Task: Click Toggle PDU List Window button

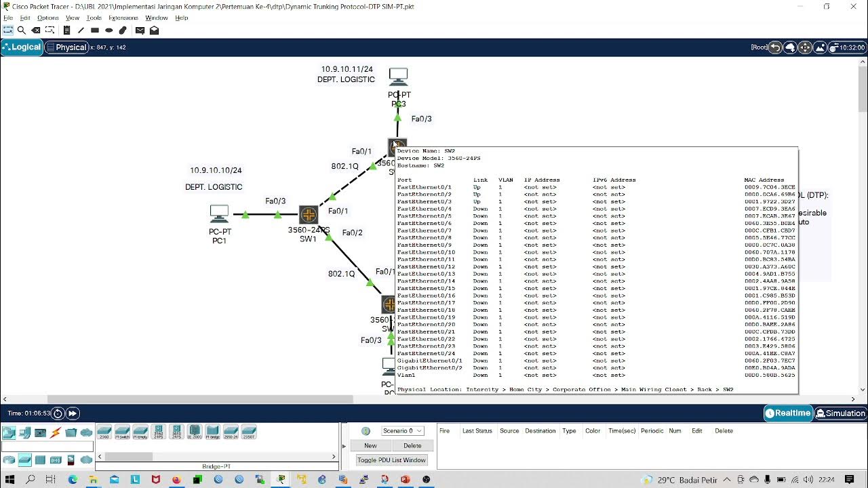Action: pyautogui.click(x=391, y=460)
